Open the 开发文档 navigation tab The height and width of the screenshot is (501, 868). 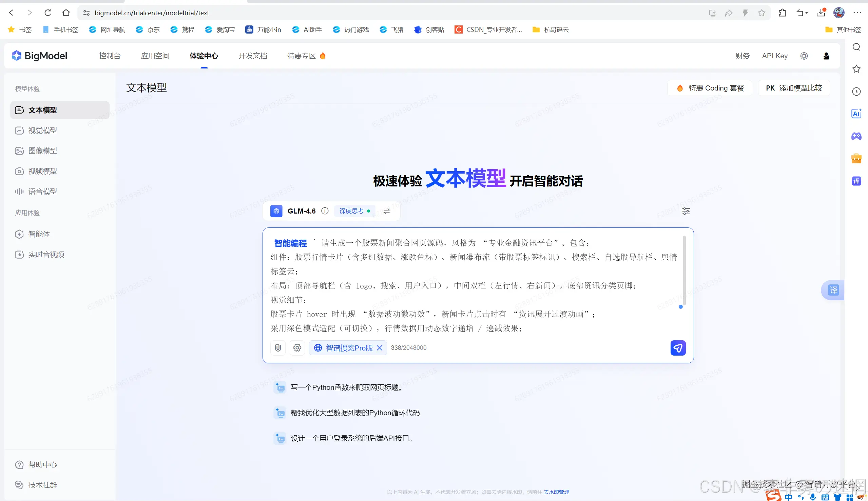pos(253,56)
